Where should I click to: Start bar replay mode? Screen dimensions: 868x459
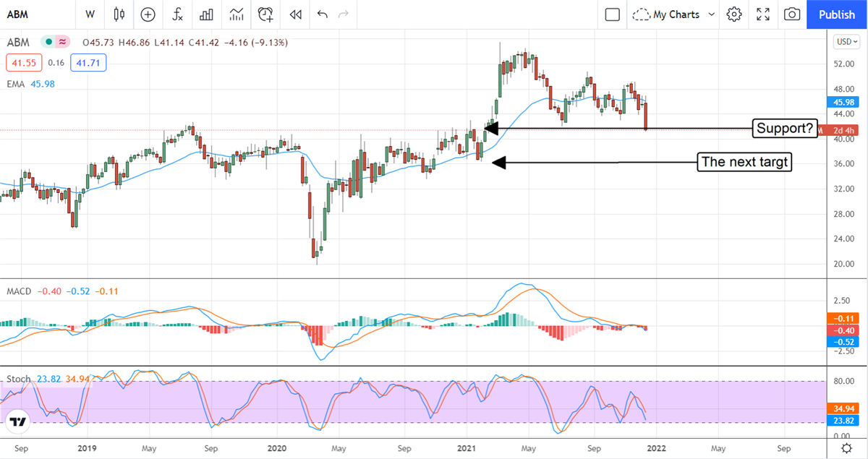click(294, 14)
